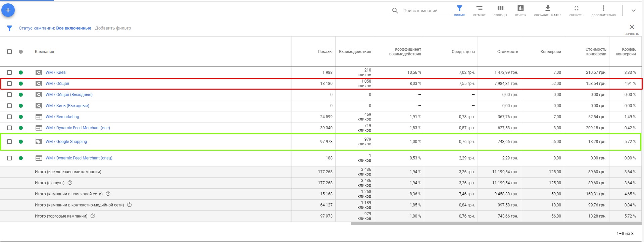Open the WM / Dynamic Feed Merchant (все) link
Screen dimensions: 644x242
tap(78, 128)
